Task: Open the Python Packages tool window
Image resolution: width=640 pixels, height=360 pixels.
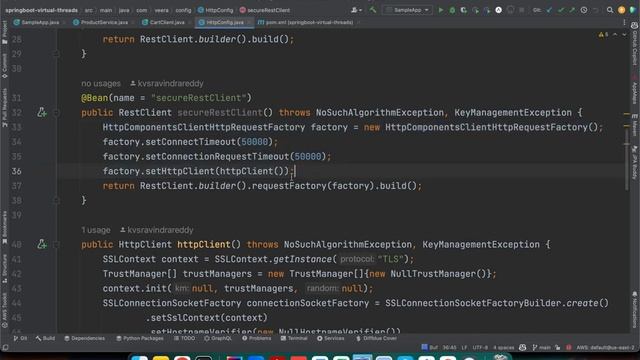Action: (140, 338)
